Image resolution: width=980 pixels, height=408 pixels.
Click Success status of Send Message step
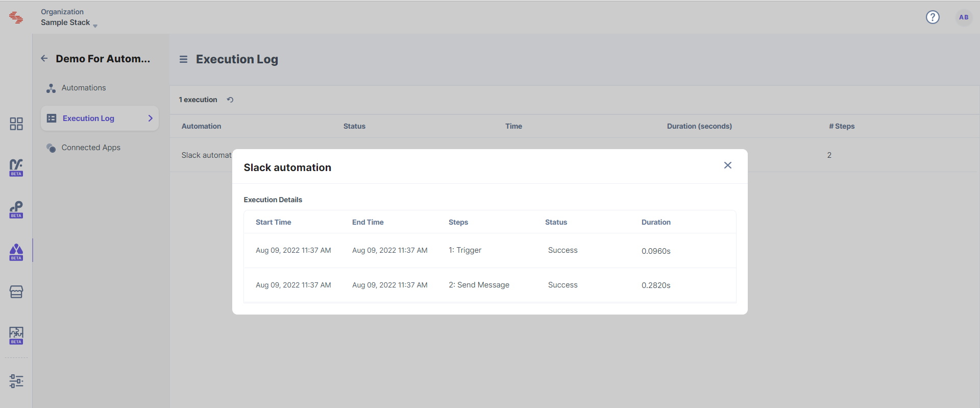tap(562, 285)
